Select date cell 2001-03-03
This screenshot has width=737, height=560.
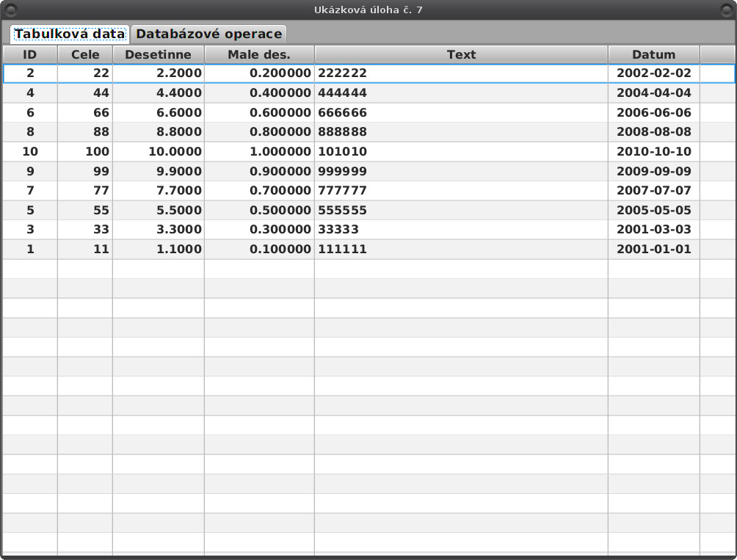coord(654,230)
